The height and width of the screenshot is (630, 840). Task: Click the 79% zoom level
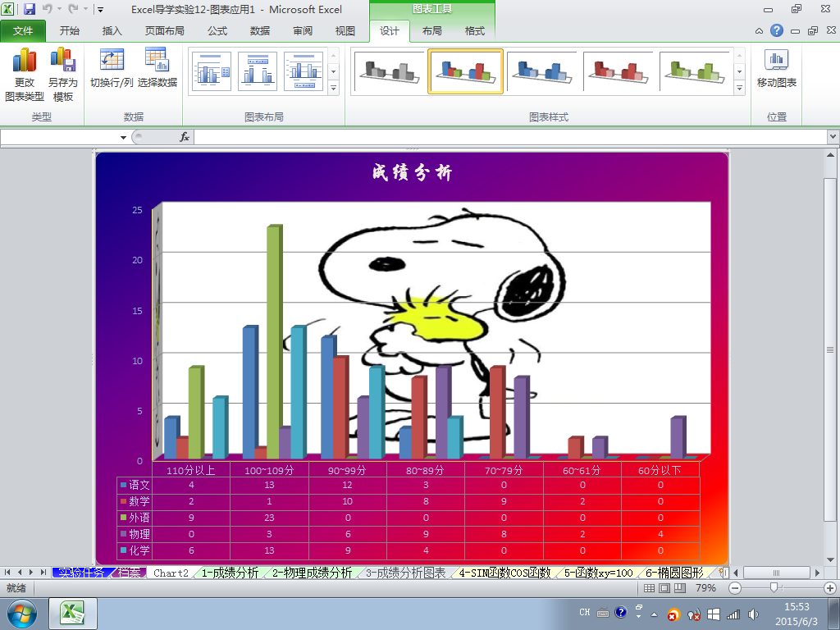pyautogui.click(x=705, y=588)
